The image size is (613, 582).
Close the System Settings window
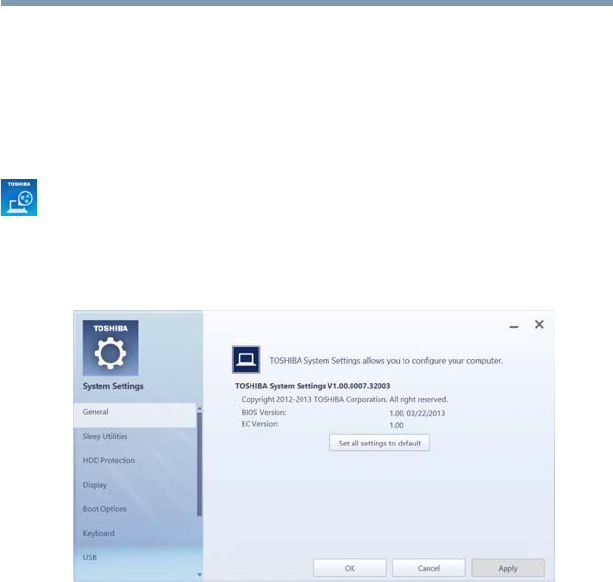tap(539, 324)
